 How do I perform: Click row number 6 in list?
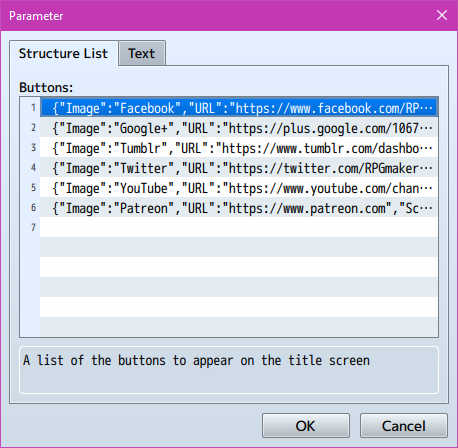(x=33, y=207)
